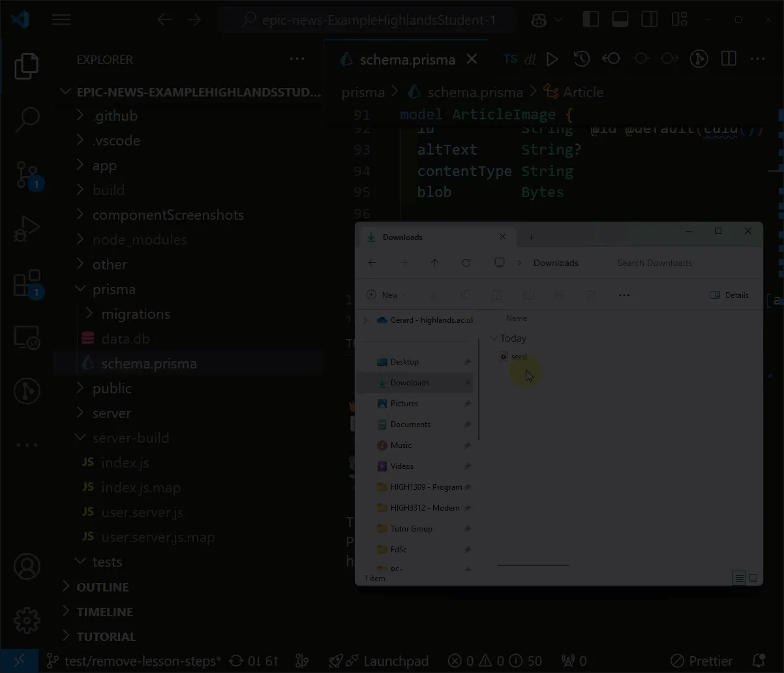The width and height of the screenshot is (784, 673).
Task: Split the editor to the right
Action: (x=729, y=59)
